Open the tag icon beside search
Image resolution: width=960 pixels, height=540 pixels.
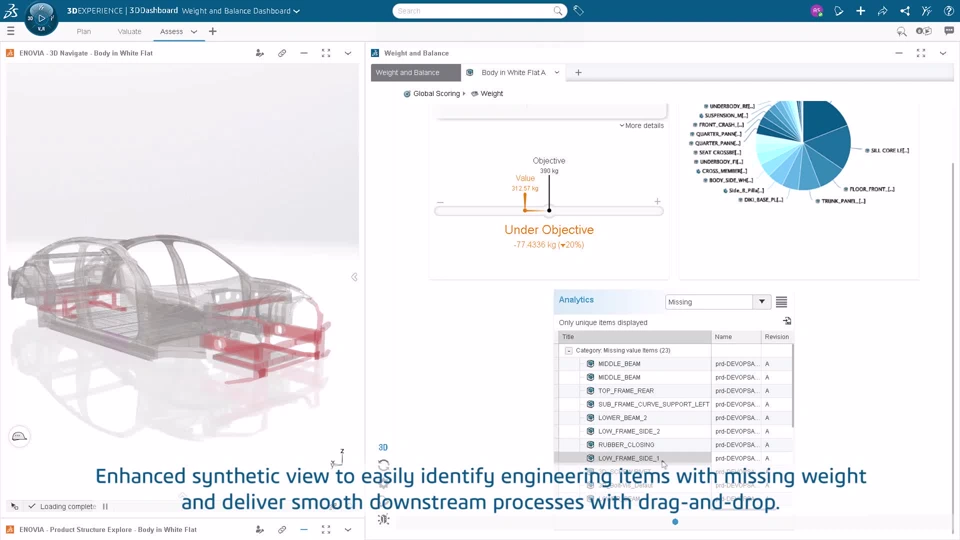pyautogui.click(x=579, y=10)
